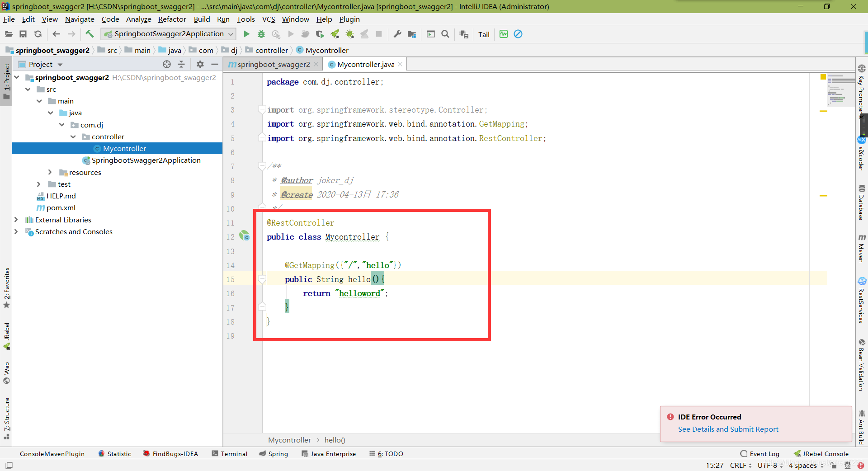Hide the Project panel with minus icon
This screenshot has width=868, height=471.
pyautogui.click(x=214, y=64)
